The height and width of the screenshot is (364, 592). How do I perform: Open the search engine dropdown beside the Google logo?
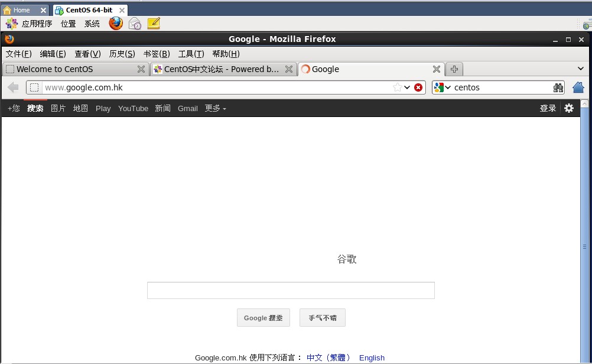447,87
